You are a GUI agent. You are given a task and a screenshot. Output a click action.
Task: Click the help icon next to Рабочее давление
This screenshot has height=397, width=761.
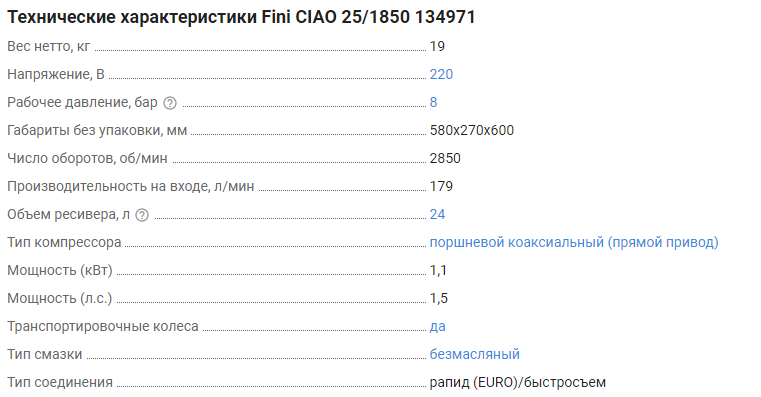coord(170,103)
